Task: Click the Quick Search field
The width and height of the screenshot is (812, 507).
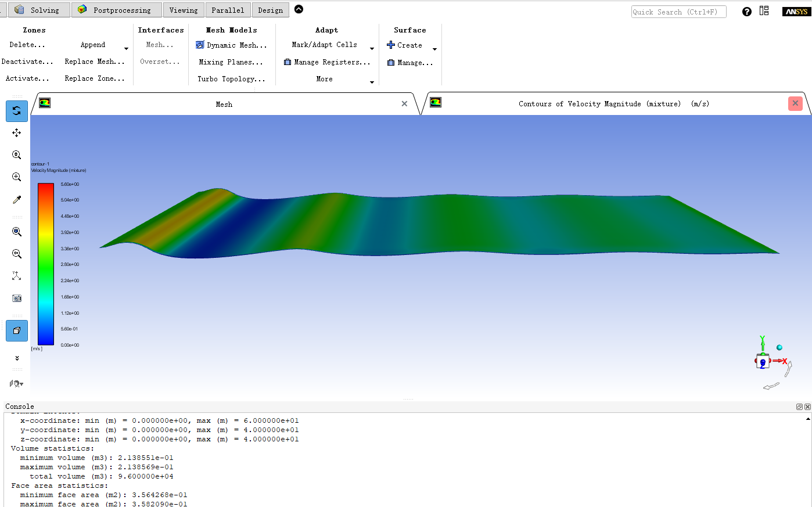Action: click(x=679, y=12)
